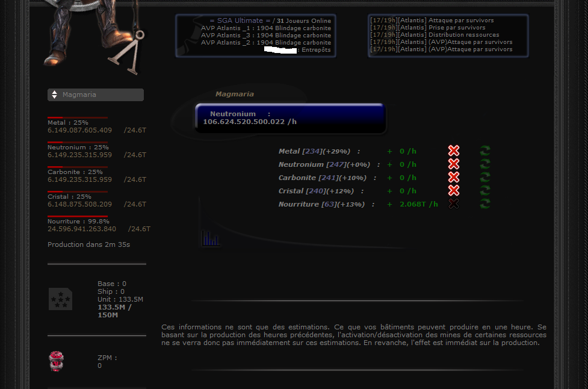Click the SGA Ultimate server title
This screenshot has width=588, height=389.
point(240,20)
